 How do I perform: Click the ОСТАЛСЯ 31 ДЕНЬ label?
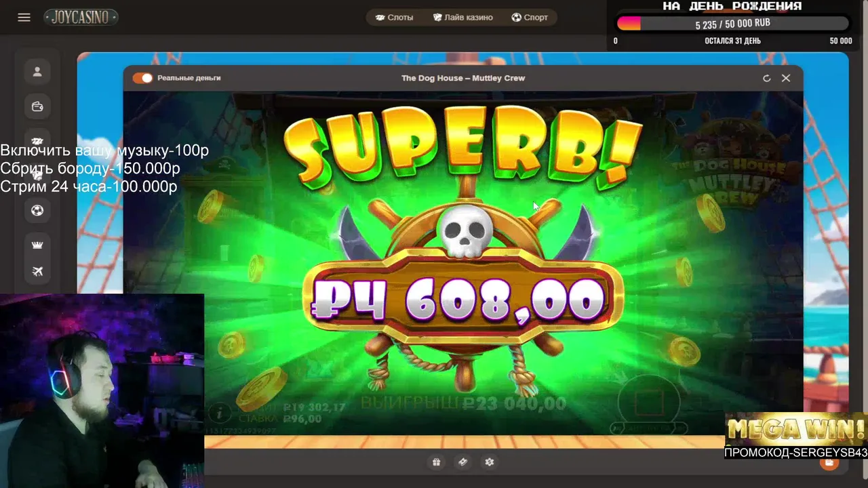732,41
